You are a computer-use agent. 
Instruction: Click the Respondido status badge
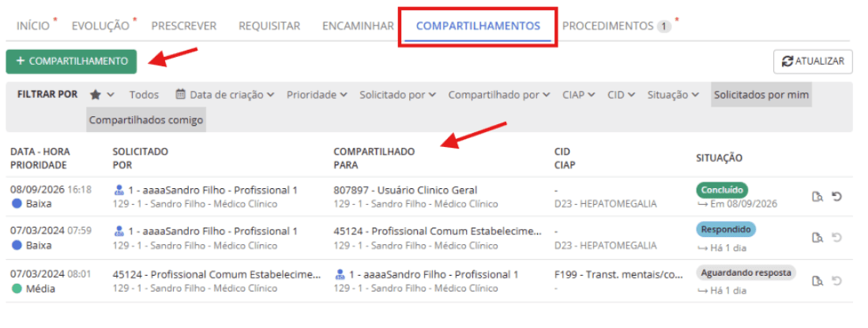(726, 229)
